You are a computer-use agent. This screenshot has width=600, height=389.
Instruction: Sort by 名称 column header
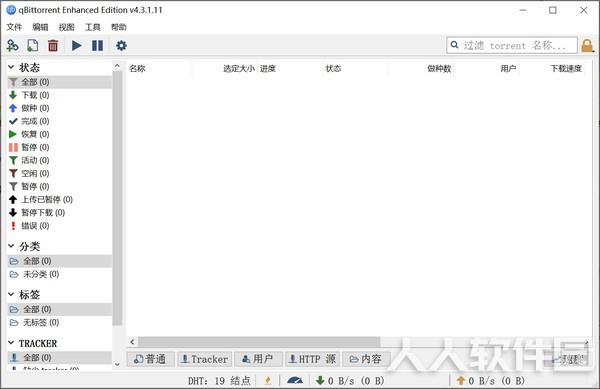(137, 68)
